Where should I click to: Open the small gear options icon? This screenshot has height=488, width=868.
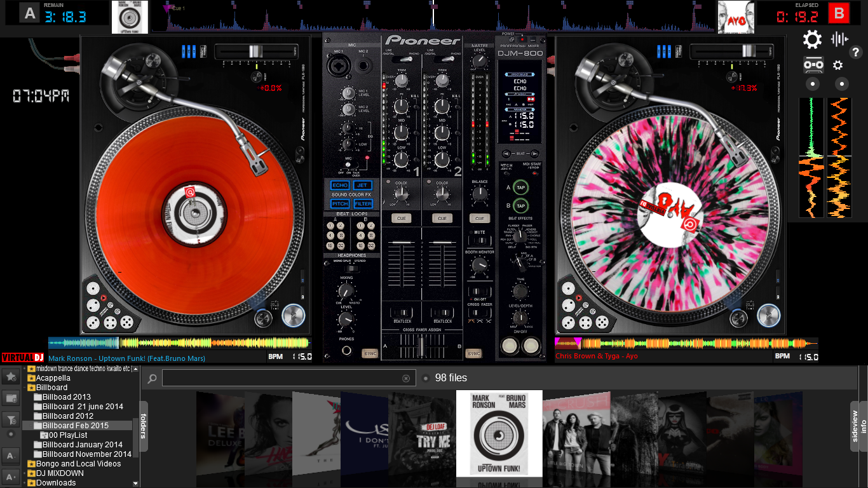click(x=838, y=65)
